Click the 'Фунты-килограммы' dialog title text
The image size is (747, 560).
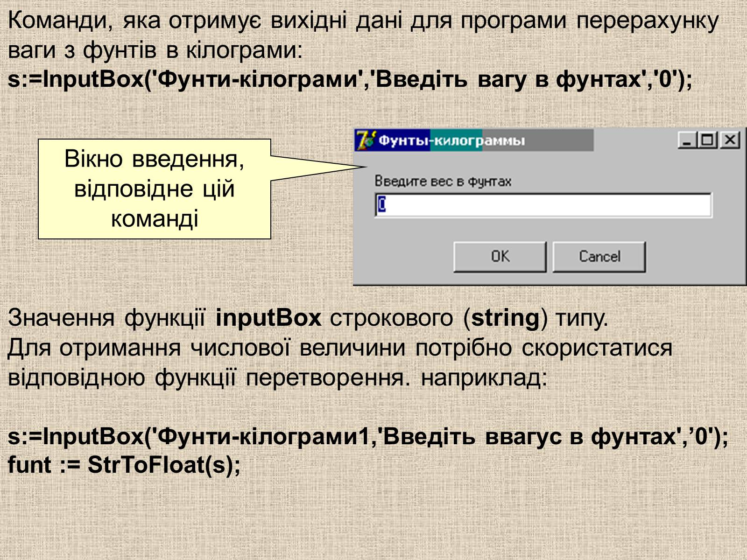451,140
